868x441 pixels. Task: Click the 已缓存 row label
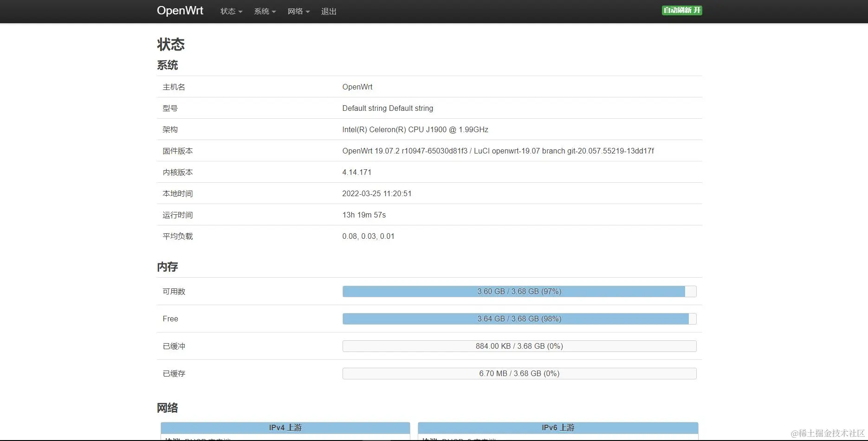(x=174, y=373)
